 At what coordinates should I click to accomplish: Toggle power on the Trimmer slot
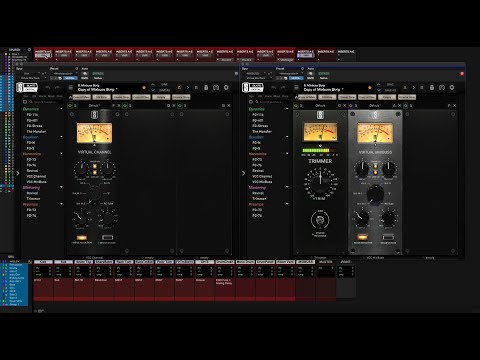click(296, 105)
